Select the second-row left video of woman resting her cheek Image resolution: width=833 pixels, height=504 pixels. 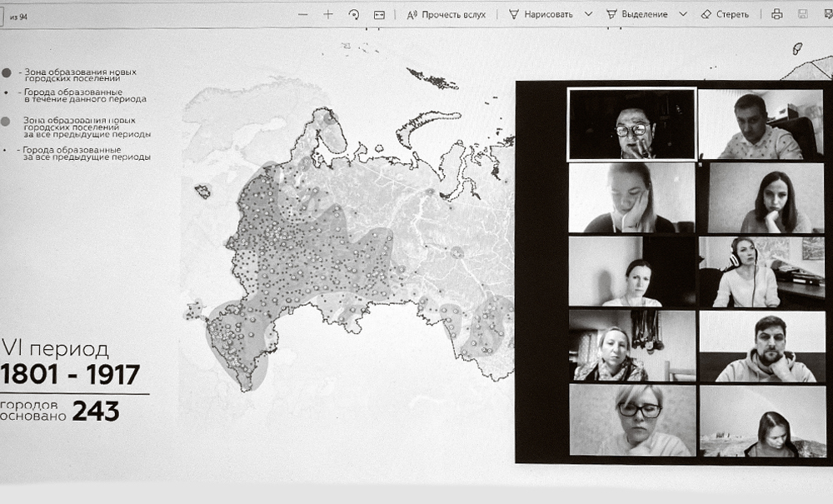pyautogui.click(x=631, y=197)
